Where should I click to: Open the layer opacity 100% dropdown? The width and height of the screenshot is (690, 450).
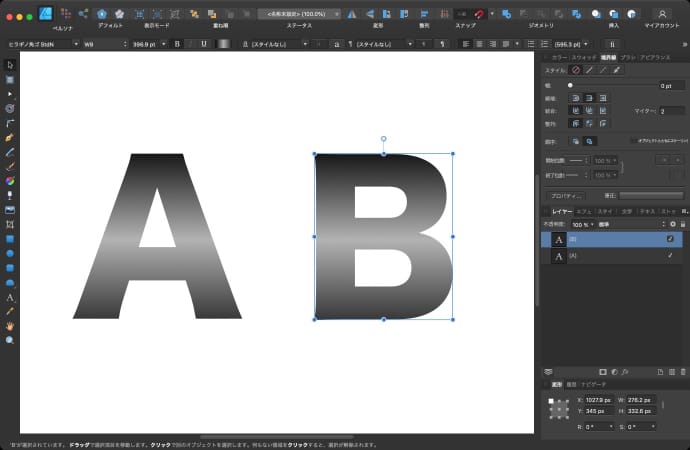582,224
